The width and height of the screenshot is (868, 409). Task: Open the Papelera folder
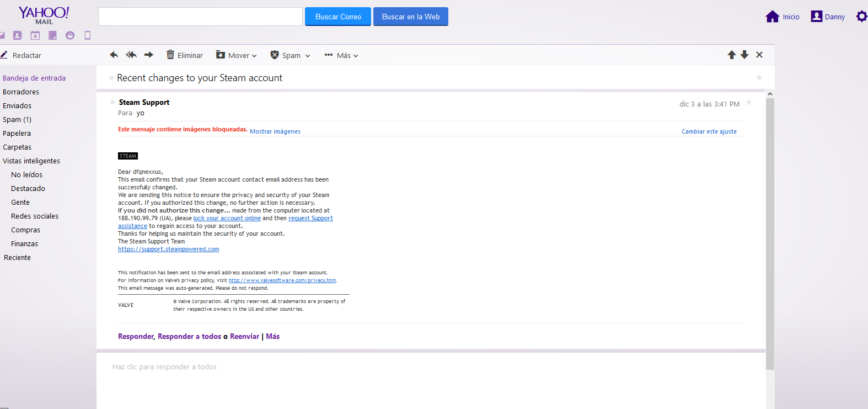[x=17, y=133]
